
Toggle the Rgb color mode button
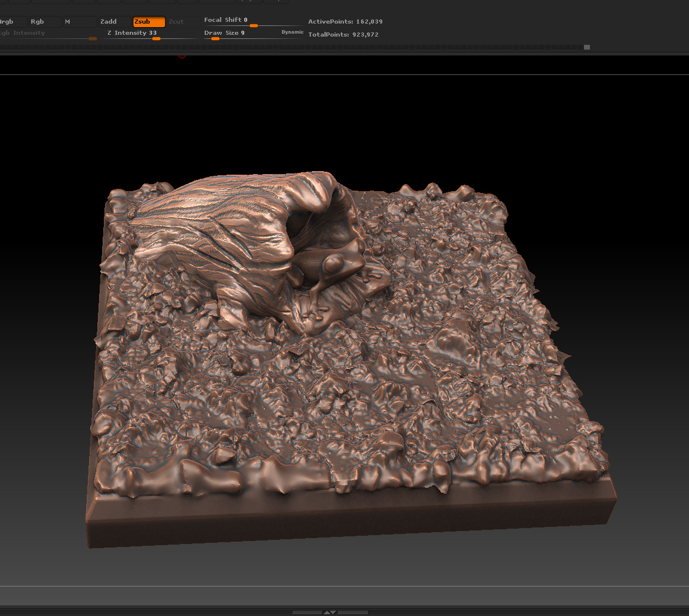[x=44, y=22]
